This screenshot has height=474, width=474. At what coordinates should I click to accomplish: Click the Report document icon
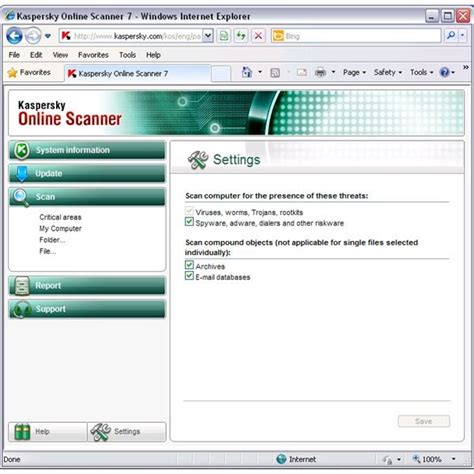point(22,286)
